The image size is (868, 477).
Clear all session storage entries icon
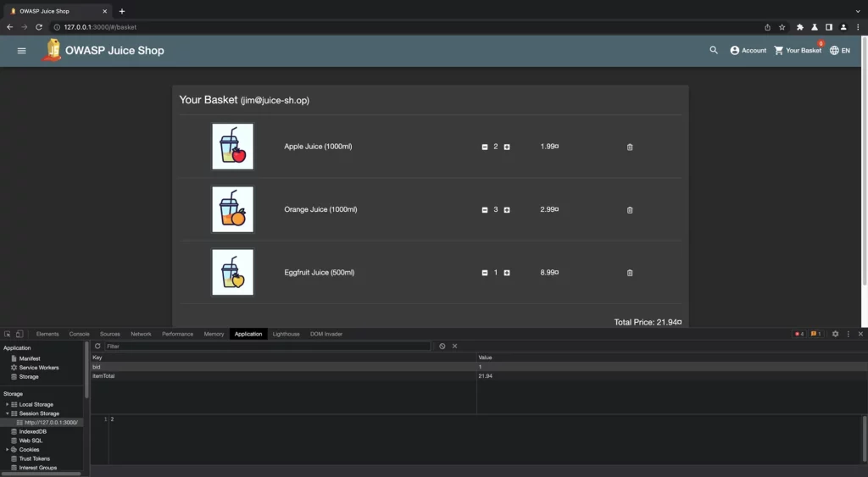[442, 347]
